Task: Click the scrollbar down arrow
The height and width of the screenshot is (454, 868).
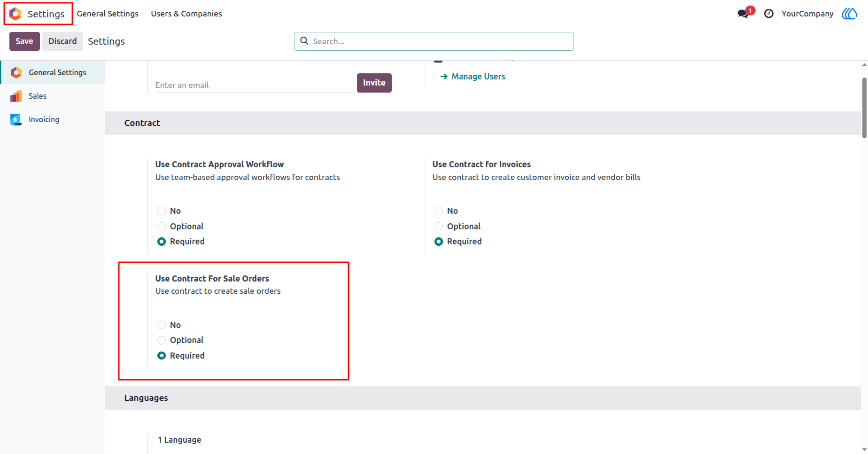Action: 864,450
